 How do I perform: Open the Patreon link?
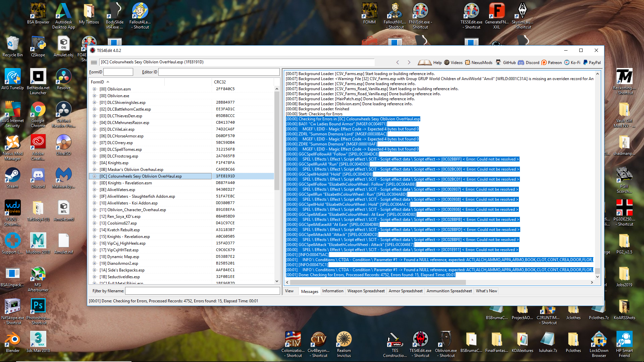[551, 62]
